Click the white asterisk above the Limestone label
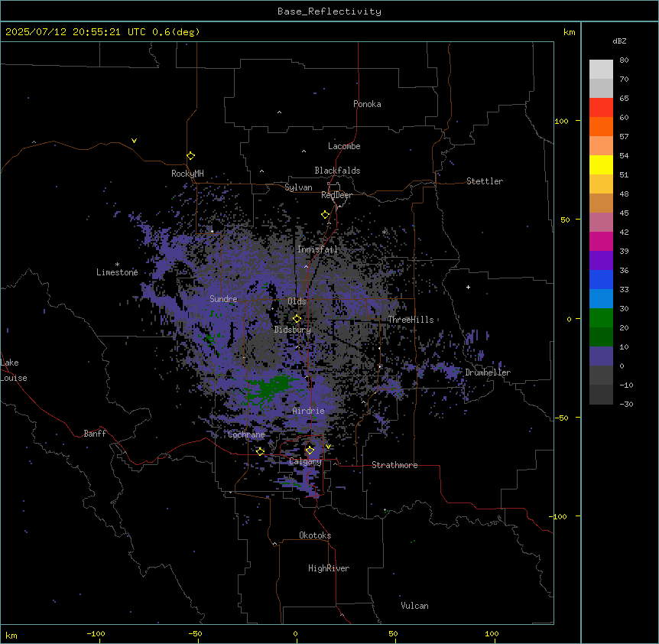The width and height of the screenshot is (659, 644). (117, 265)
